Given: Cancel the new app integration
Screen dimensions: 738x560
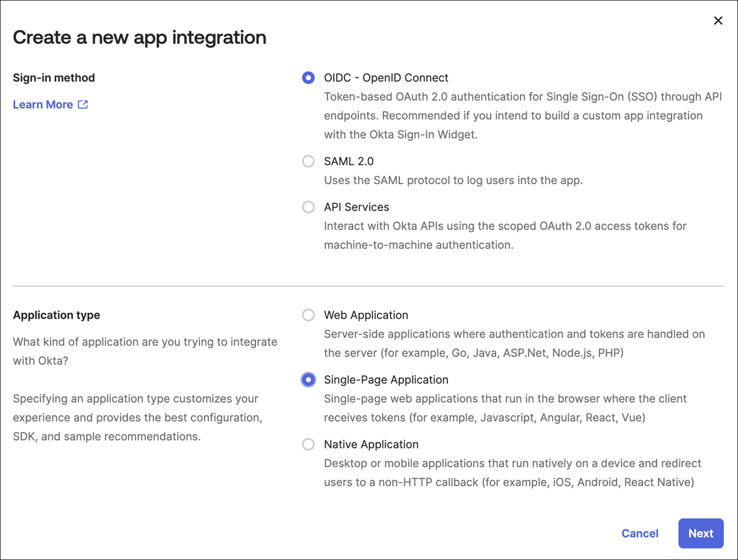Looking at the screenshot, I should (x=639, y=533).
